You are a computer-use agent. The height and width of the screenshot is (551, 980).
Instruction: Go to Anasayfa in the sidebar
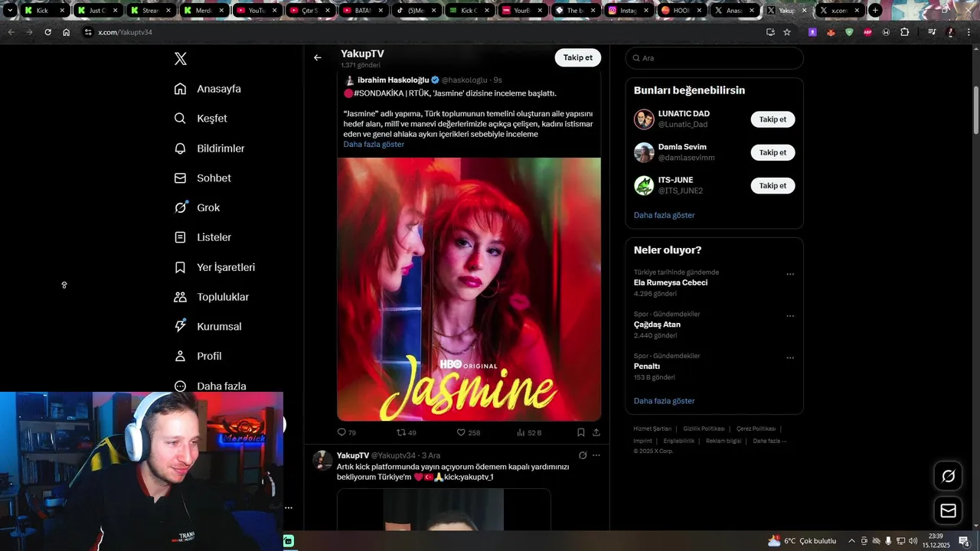coord(207,89)
